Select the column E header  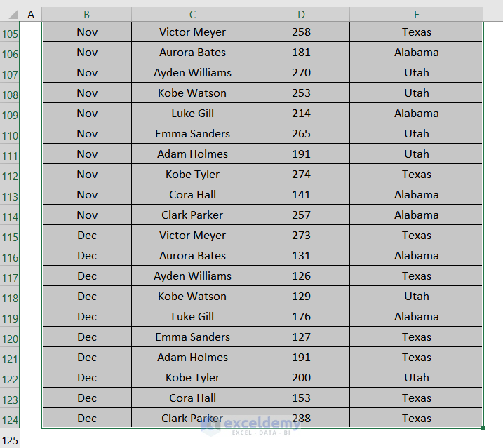[416, 15]
